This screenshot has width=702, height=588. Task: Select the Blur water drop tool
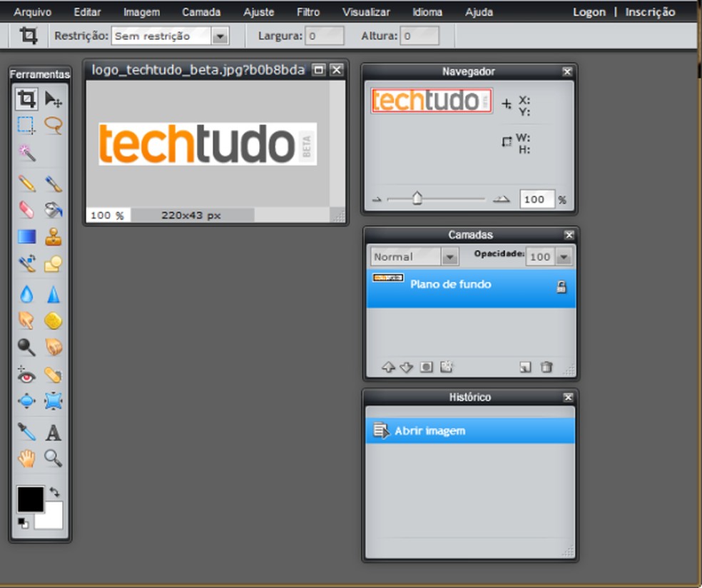point(26,294)
